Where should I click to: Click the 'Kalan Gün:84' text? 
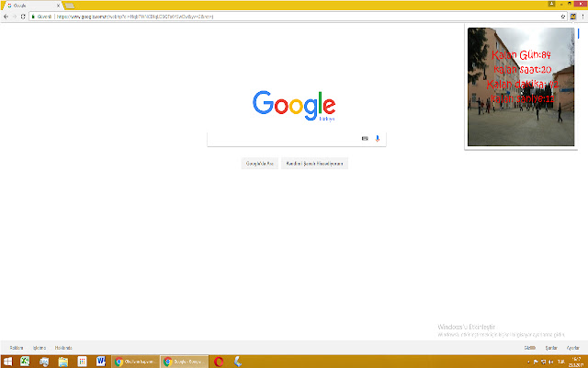[521, 55]
